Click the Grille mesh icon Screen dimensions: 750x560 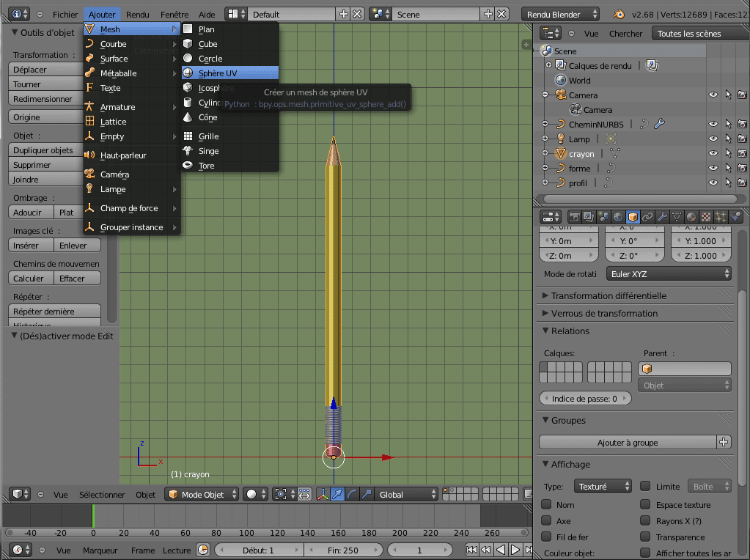(188, 136)
